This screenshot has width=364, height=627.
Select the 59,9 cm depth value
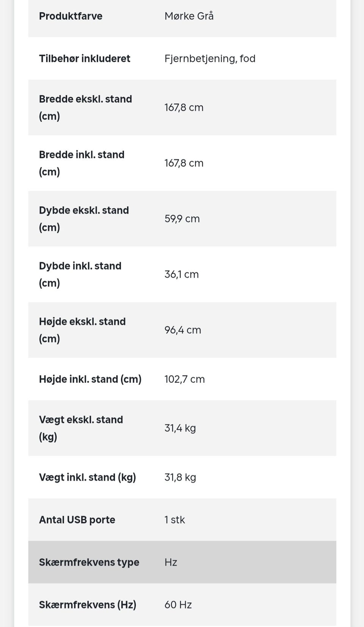coord(182,218)
